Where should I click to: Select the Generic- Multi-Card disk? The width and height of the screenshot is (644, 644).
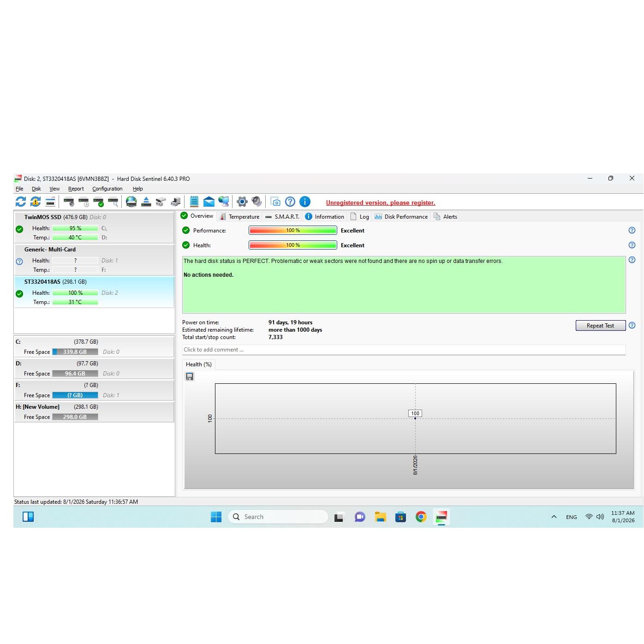94,260
